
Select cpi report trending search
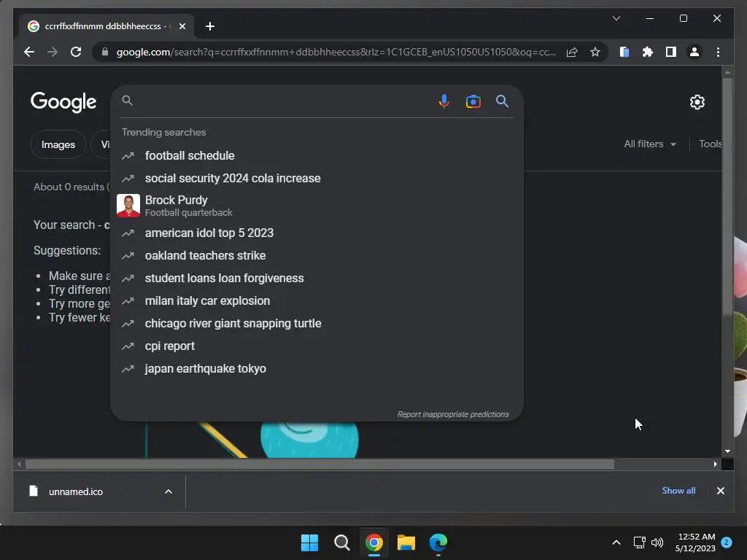tap(317, 346)
